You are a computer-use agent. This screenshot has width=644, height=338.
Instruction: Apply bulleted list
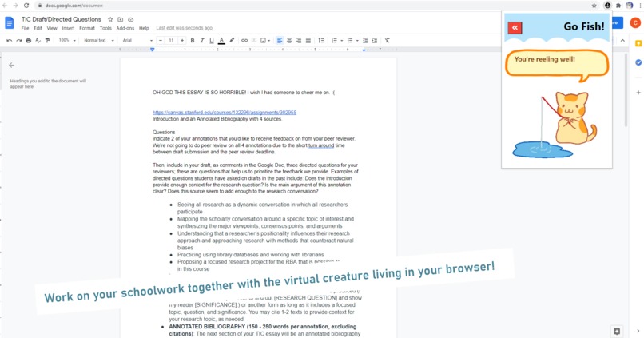(x=350, y=40)
